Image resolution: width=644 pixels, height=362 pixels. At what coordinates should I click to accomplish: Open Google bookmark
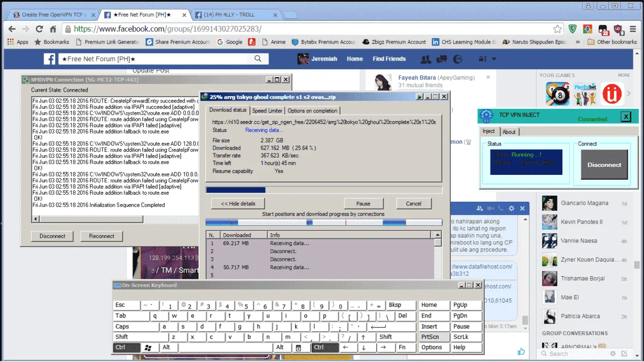[x=230, y=42]
